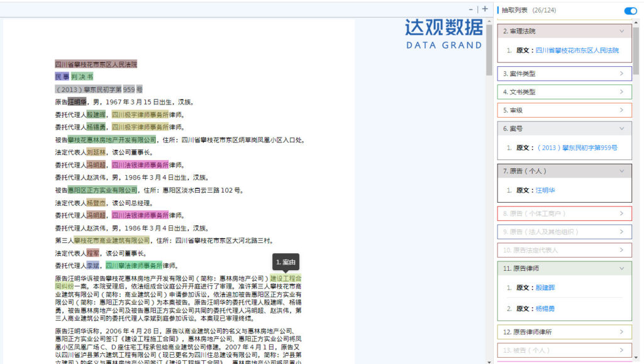Open the 四川省攀枝花市东区人民法院 source link
Image resolution: width=644 pixels, height=364 pixels.
(577, 50)
